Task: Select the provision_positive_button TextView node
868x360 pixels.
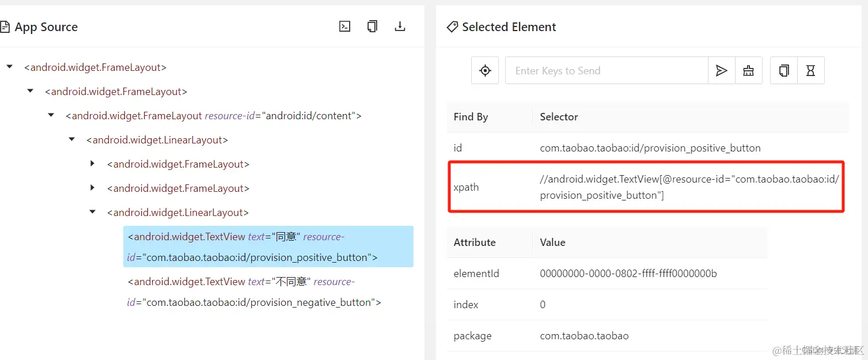Action: pos(268,247)
